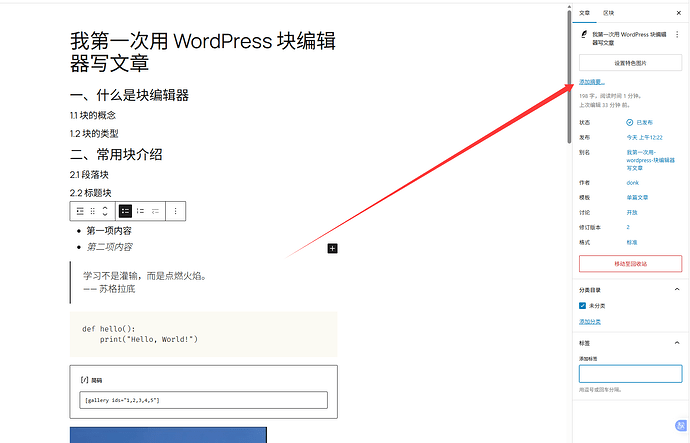
Task: Close the settings sidebar with the X
Action: click(679, 13)
